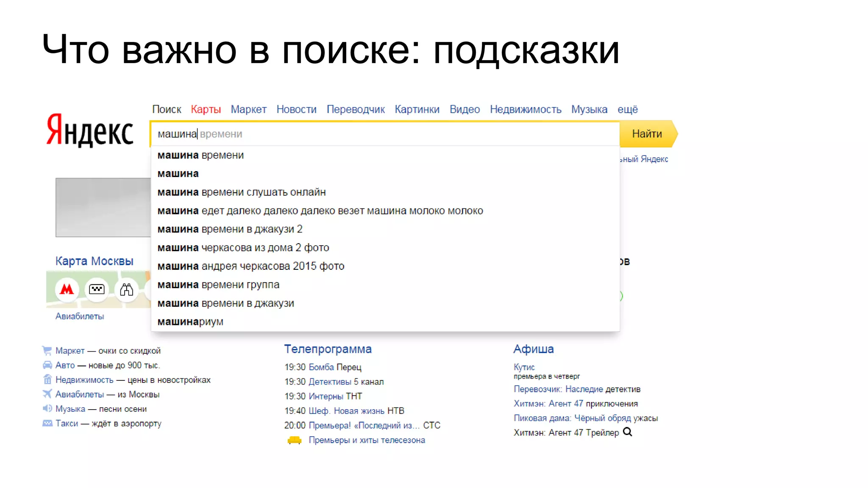Open Бомба show at 19:30
Image resolution: width=868 pixels, height=488 pixels.
pos(321,367)
